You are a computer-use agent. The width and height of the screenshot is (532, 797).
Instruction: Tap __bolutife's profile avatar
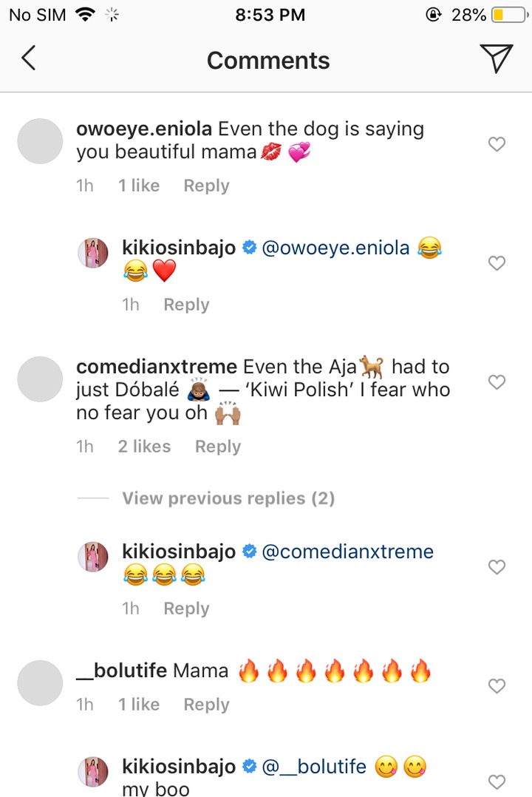tap(39, 683)
